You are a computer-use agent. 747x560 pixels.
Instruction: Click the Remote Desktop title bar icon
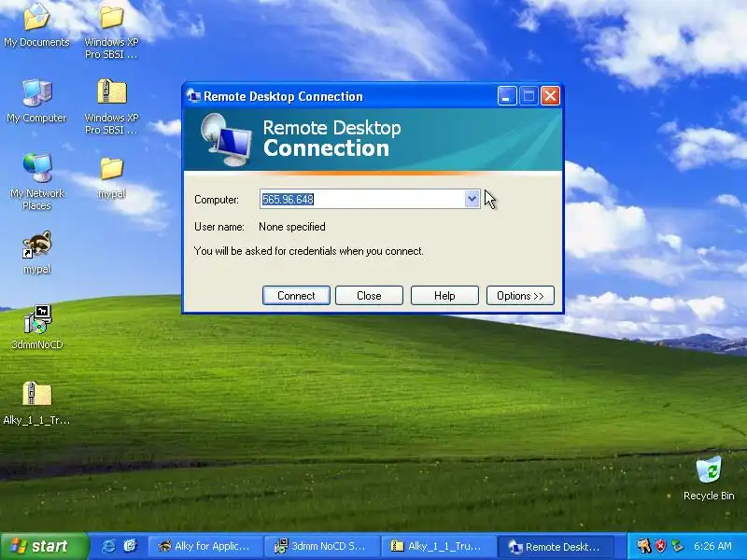point(193,96)
